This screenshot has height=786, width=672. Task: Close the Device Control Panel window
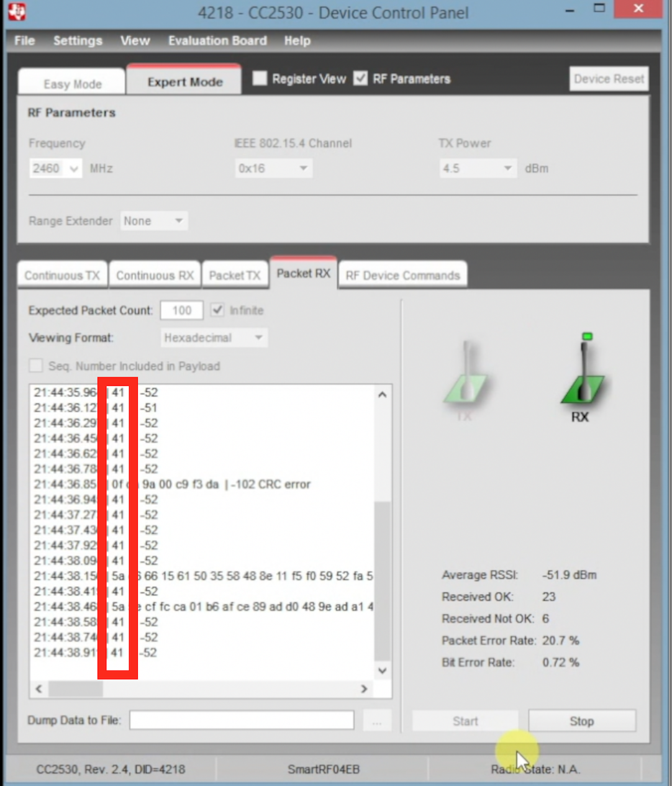pyautogui.click(x=638, y=9)
